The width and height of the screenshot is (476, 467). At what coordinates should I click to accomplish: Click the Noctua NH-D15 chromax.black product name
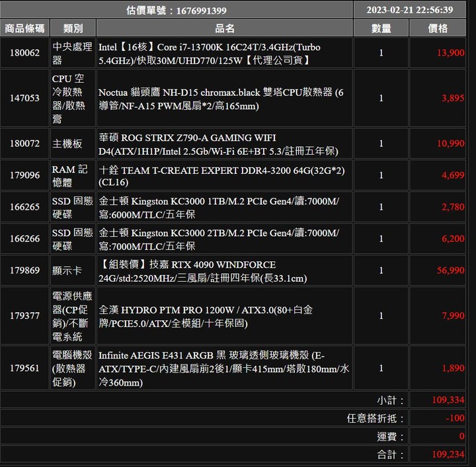tap(221, 99)
